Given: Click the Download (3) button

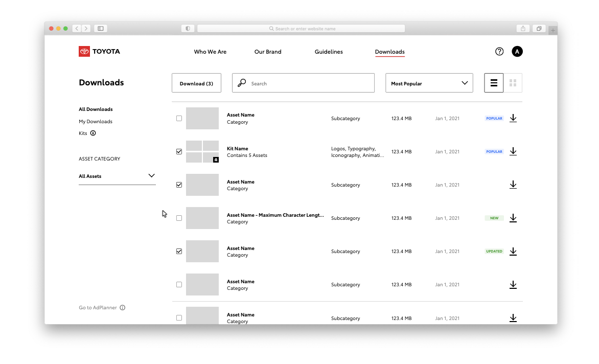Looking at the screenshot, I should (x=196, y=83).
